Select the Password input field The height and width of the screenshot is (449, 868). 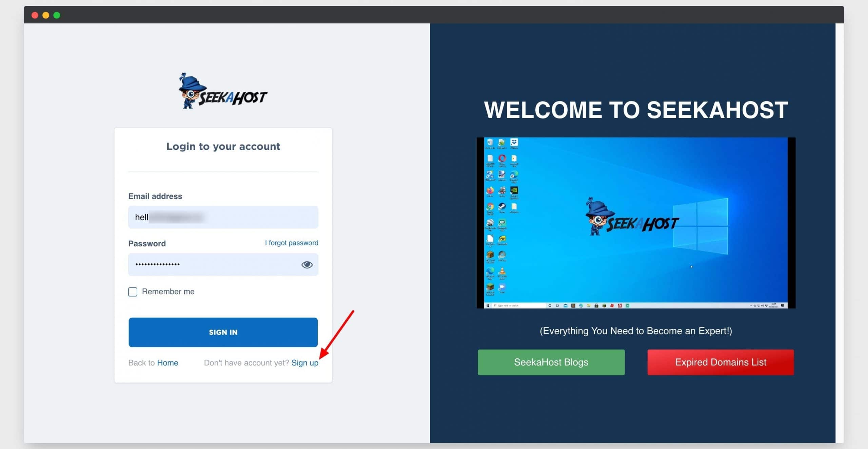223,265
